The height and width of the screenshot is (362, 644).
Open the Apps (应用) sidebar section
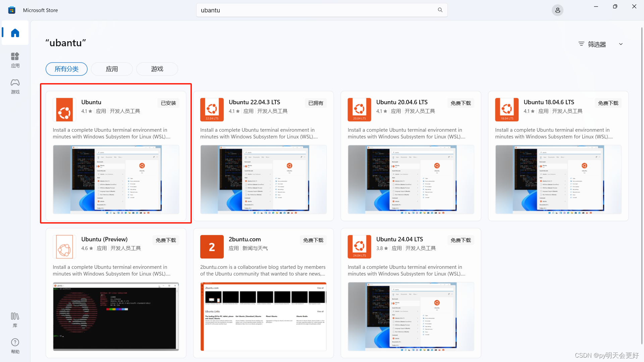tap(15, 60)
